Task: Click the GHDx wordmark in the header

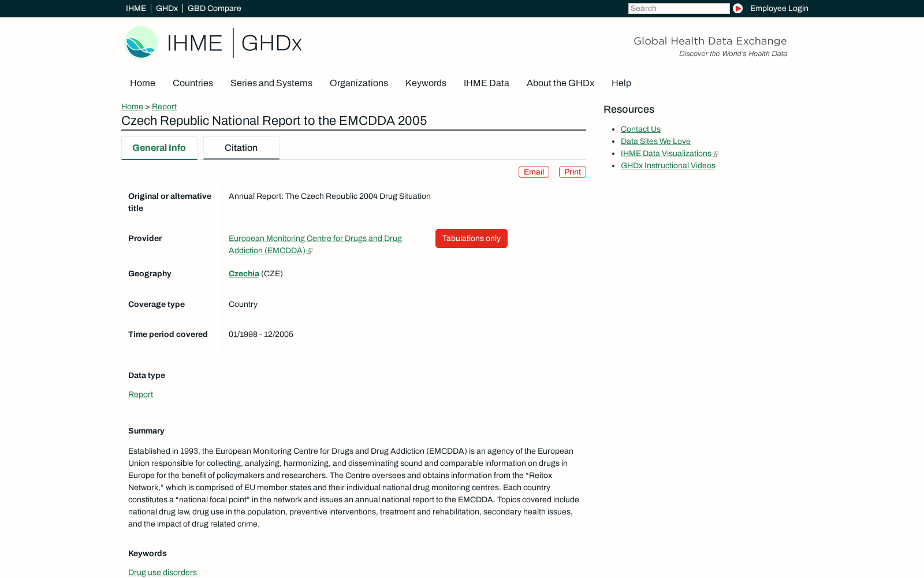Action: coord(271,43)
